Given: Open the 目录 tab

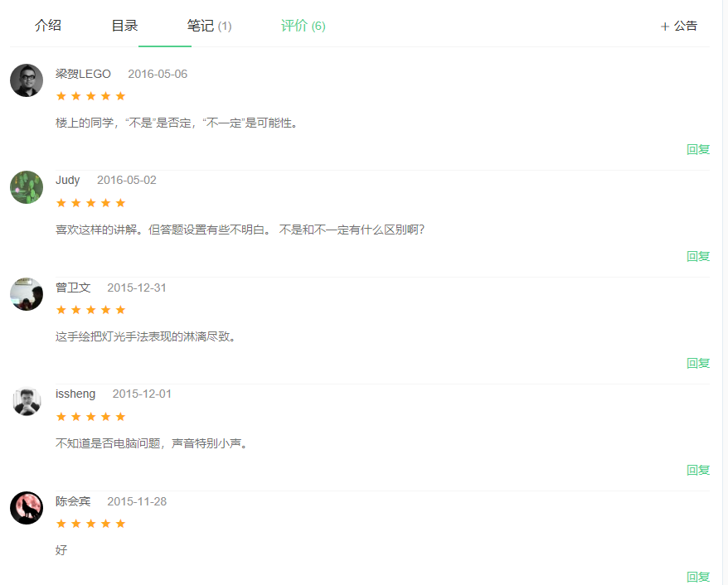Looking at the screenshot, I should 124,26.
